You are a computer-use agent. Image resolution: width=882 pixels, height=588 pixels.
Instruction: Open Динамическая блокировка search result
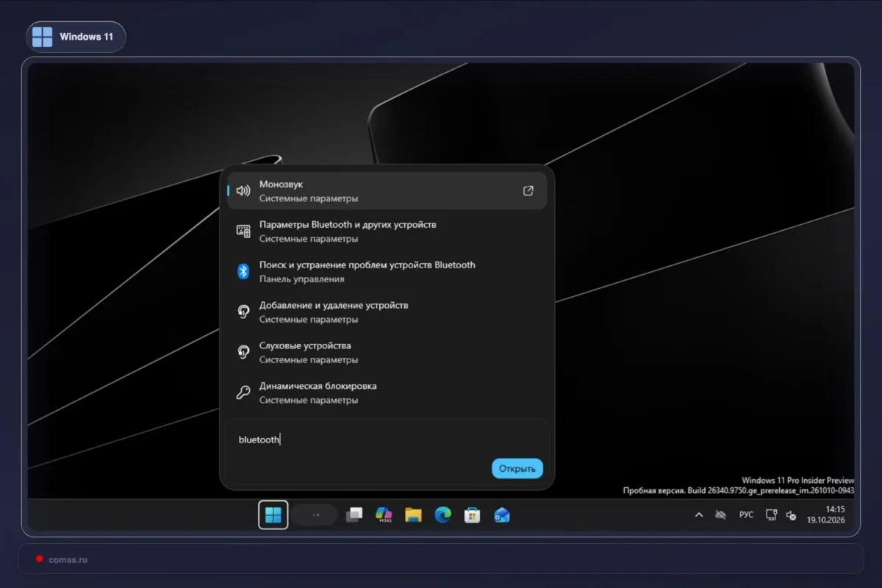(387, 393)
